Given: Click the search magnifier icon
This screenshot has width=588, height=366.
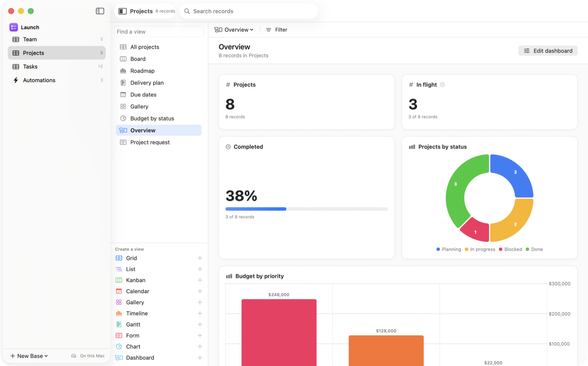Looking at the screenshot, I should pyautogui.click(x=187, y=11).
